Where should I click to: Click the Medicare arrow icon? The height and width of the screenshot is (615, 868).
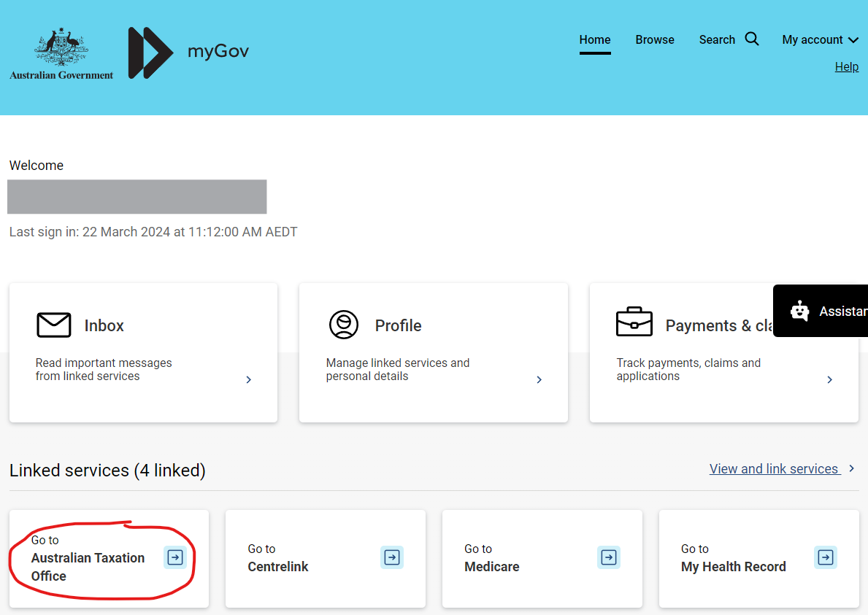(x=608, y=557)
